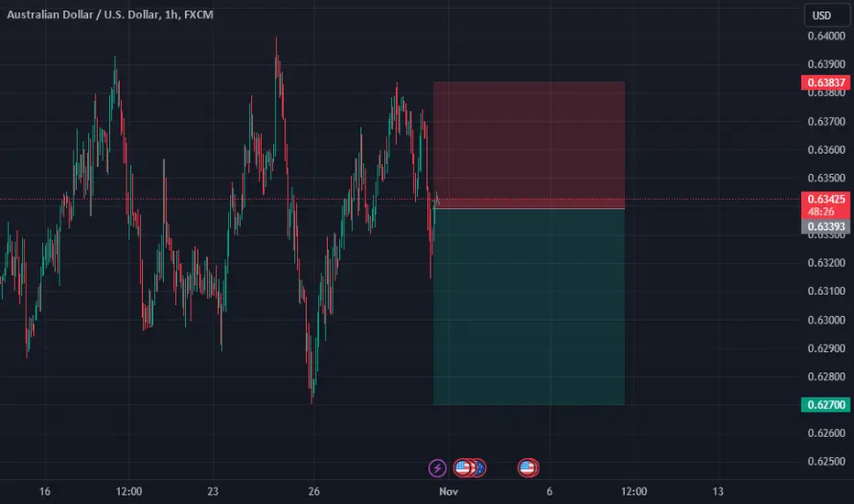
Task: Click the purple lightning bolt news icon
Action: 437,468
